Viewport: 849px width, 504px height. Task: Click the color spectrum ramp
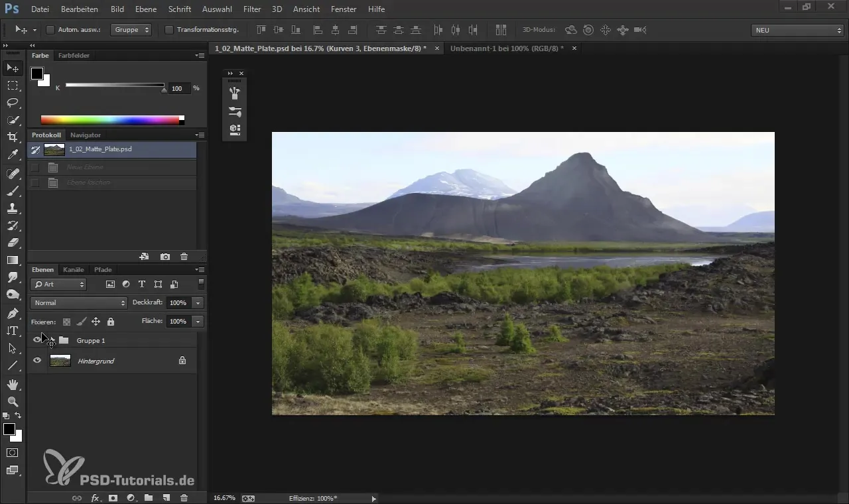pyautogui.click(x=112, y=120)
